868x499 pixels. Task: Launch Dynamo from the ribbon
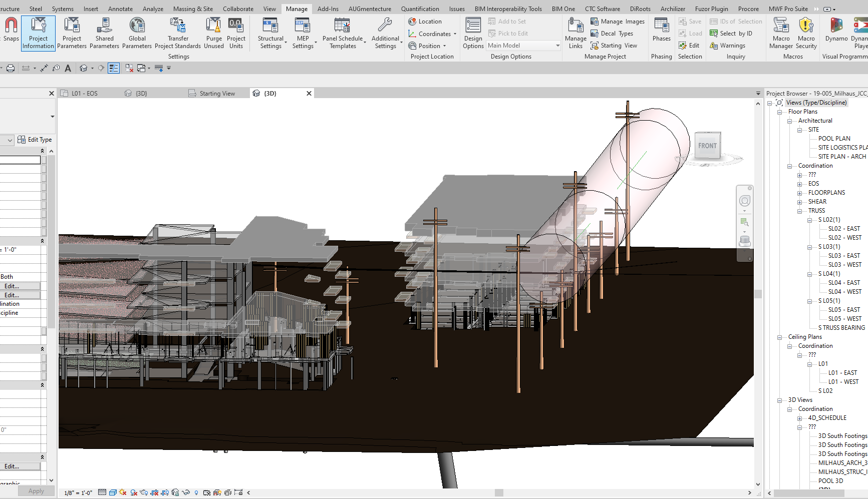[836, 30]
